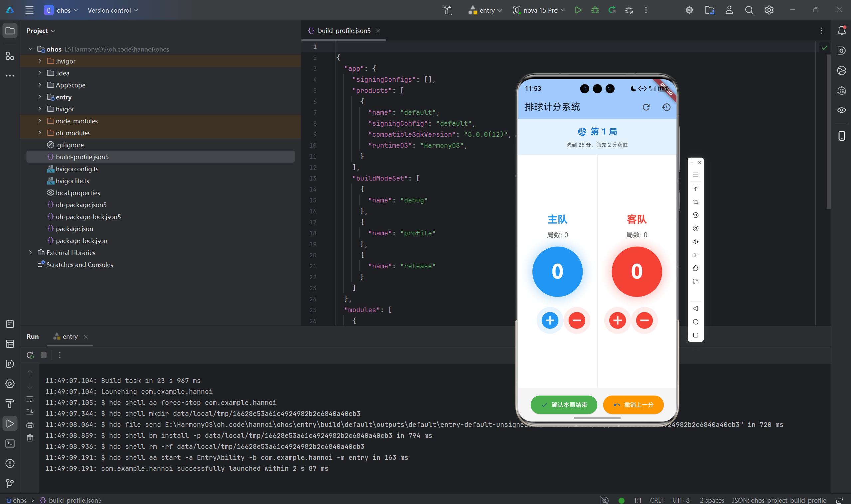Select the build-profile.json5 editor tab
Screen dimensions: 851x504
click(x=344, y=31)
